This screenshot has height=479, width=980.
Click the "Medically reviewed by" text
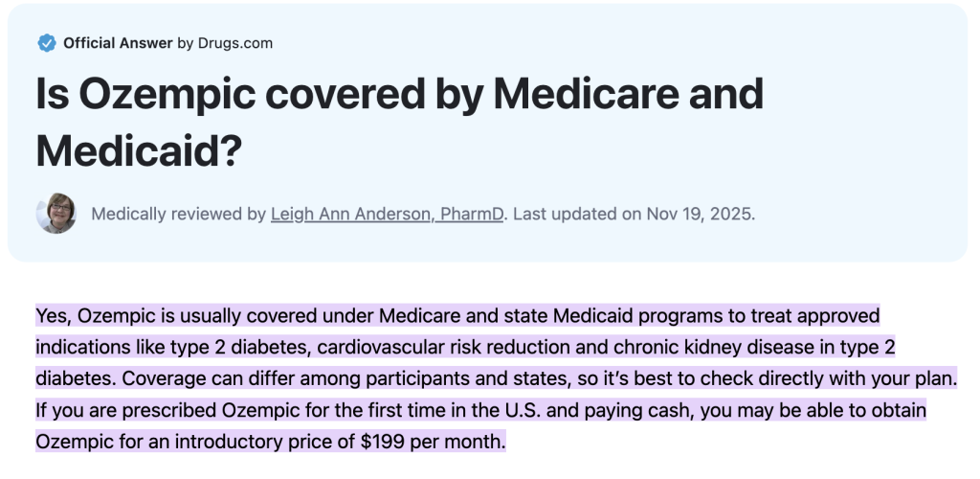(178, 214)
